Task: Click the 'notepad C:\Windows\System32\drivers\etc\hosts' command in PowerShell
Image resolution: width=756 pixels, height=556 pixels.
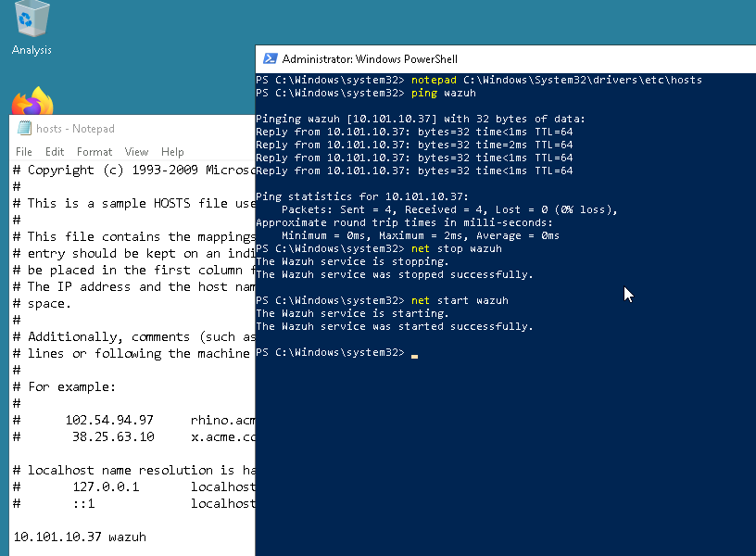Action: click(557, 80)
